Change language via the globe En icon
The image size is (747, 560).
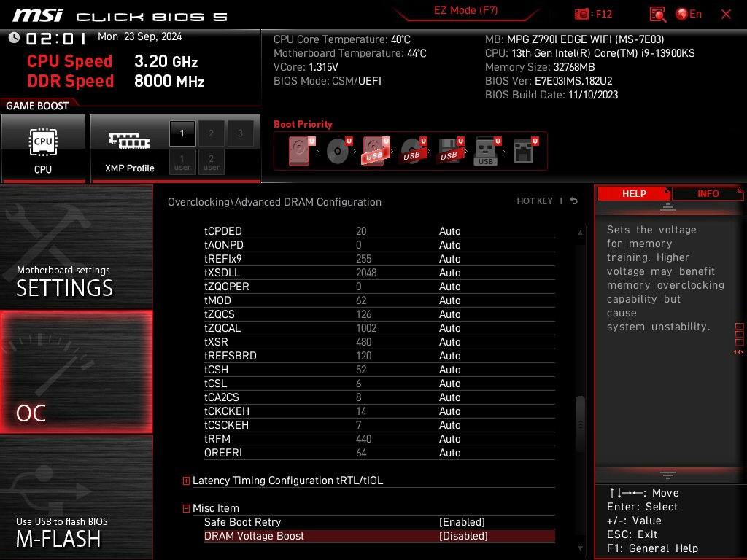[689, 14]
